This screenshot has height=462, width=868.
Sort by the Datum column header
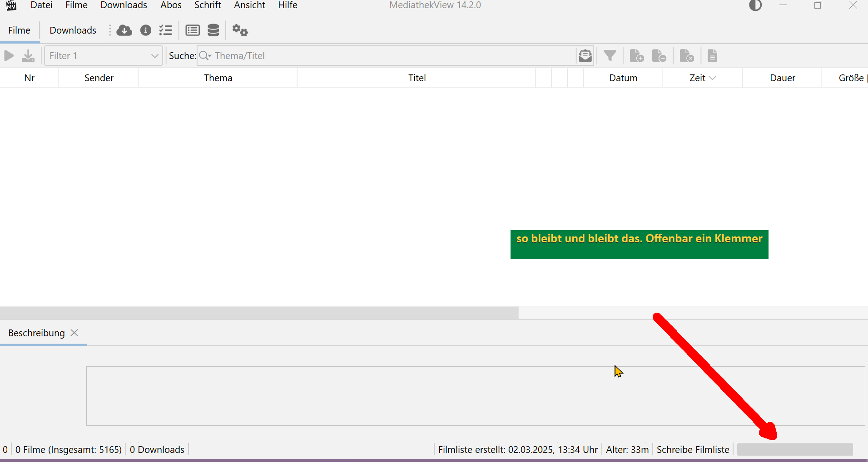623,78
